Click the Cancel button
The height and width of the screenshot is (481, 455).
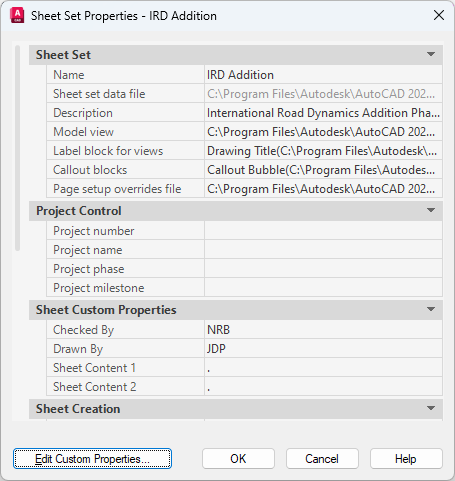pyautogui.click(x=322, y=459)
